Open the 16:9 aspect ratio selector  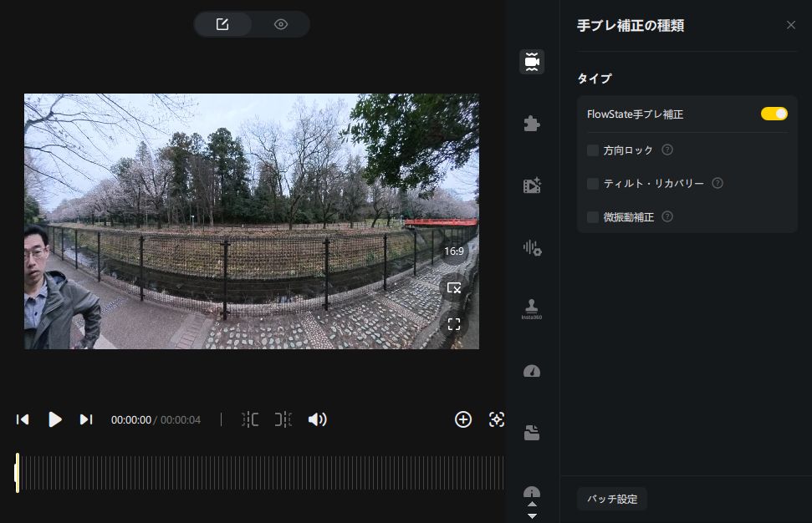453,251
